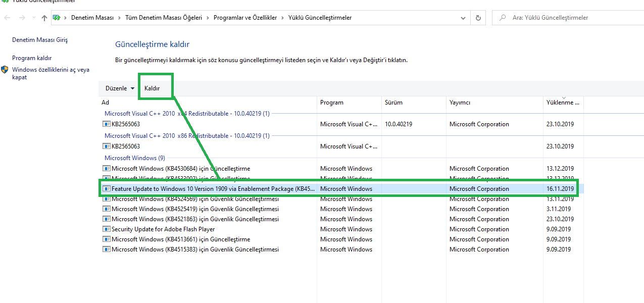Open Program kaldır link
Screen dimensions: 644x303
pos(32,58)
